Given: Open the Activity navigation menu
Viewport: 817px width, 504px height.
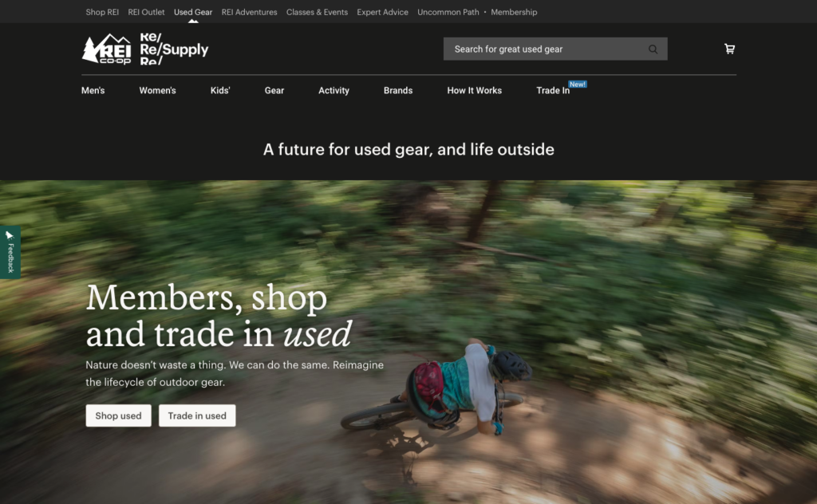Looking at the screenshot, I should [334, 91].
